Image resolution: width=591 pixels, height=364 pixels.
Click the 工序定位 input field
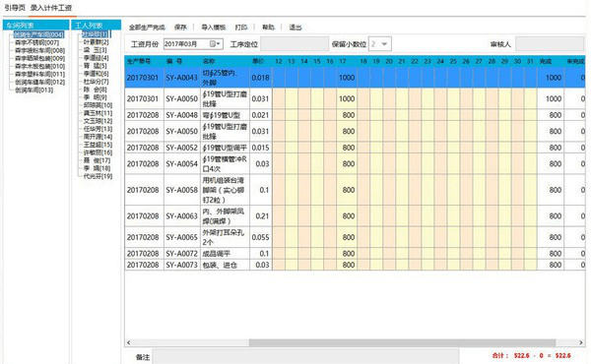(x=295, y=44)
